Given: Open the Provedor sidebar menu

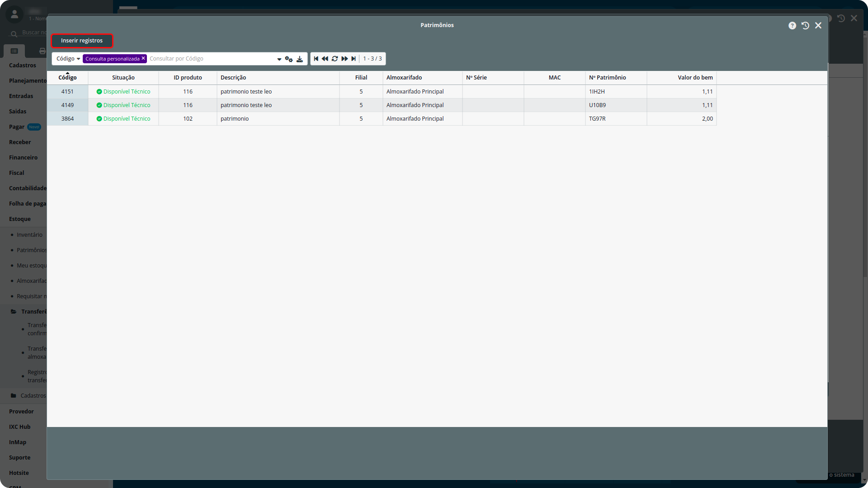Looking at the screenshot, I should [21, 412].
